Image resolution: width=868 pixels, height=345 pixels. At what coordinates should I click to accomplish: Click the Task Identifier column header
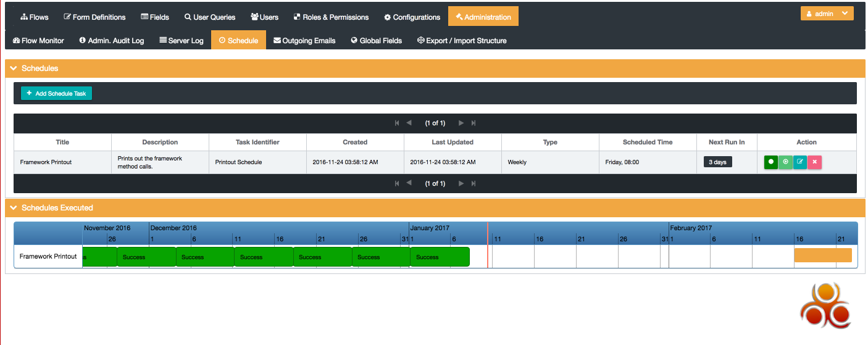tap(257, 142)
